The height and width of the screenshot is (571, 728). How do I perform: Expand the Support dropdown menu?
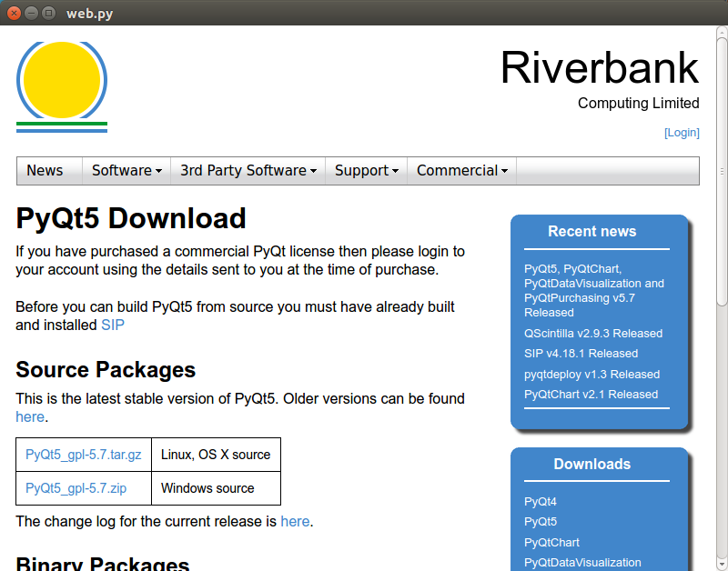coord(367,171)
